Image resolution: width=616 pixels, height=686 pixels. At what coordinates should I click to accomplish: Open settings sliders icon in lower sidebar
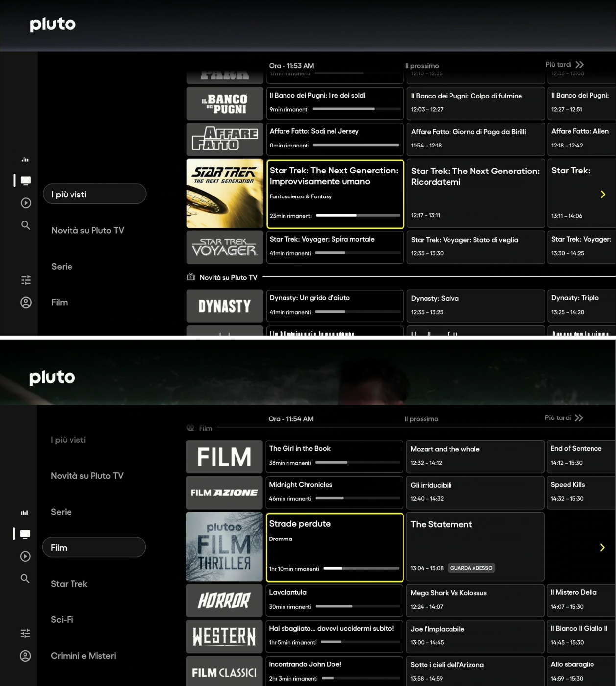pyautogui.click(x=25, y=633)
